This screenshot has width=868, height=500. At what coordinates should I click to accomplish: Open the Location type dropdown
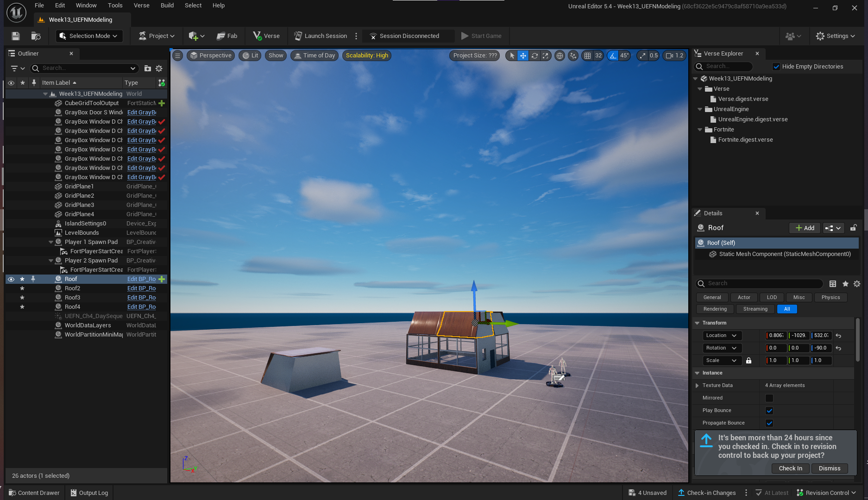coord(722,336)
